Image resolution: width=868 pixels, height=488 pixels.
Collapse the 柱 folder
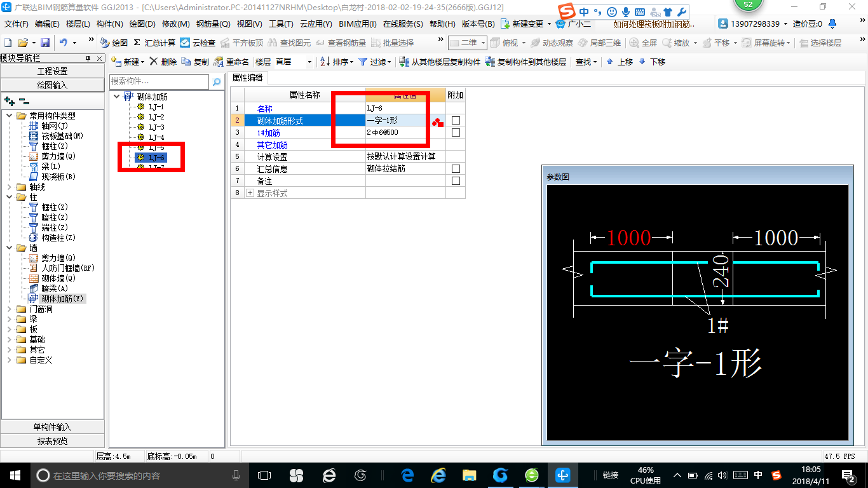pos(10,197)
